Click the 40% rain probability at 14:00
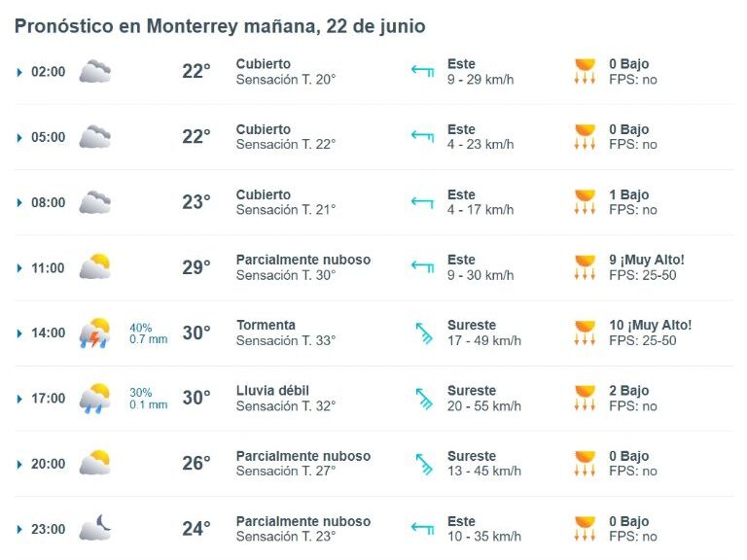 pos(140,328)
